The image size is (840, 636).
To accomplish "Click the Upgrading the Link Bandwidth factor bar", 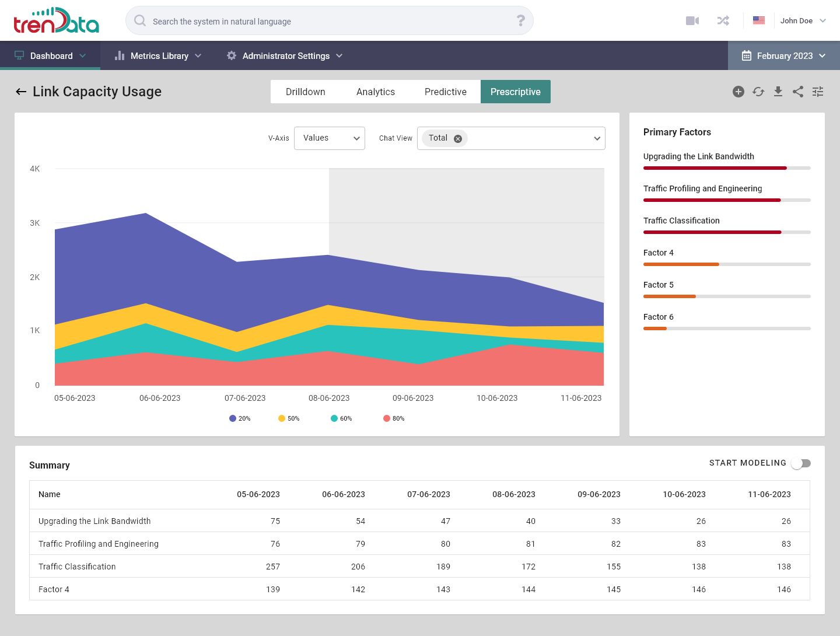I will [726, 168].
